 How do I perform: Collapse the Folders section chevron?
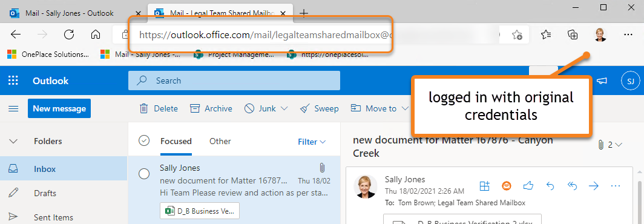[x=13, y=142]
